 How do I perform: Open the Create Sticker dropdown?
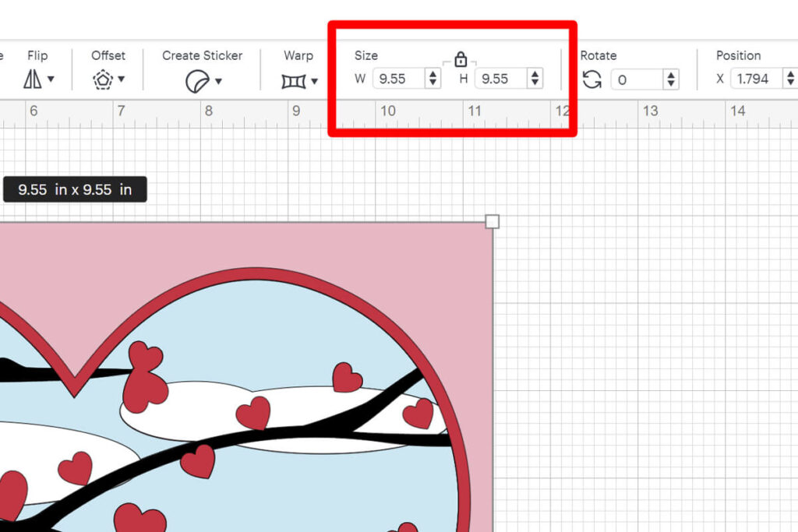(217, 80)
